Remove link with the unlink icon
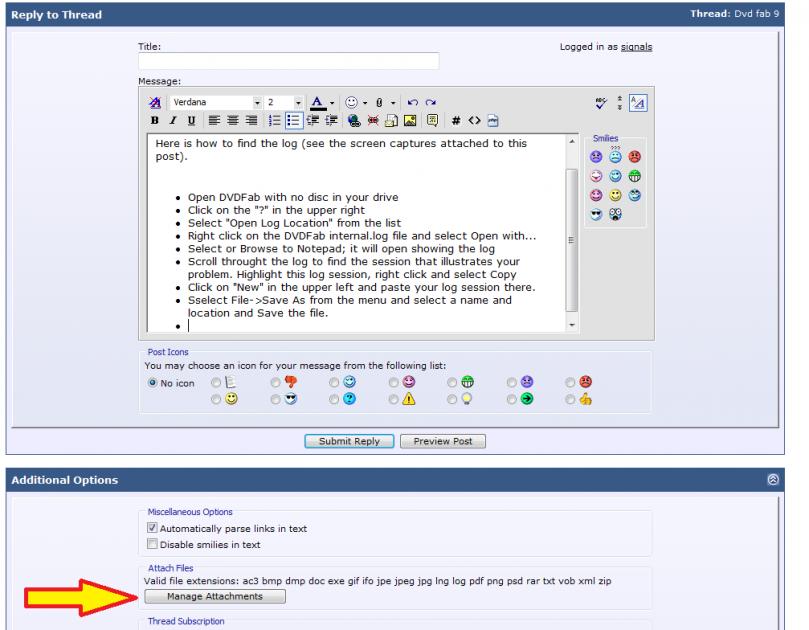 (x=373, y=121)
